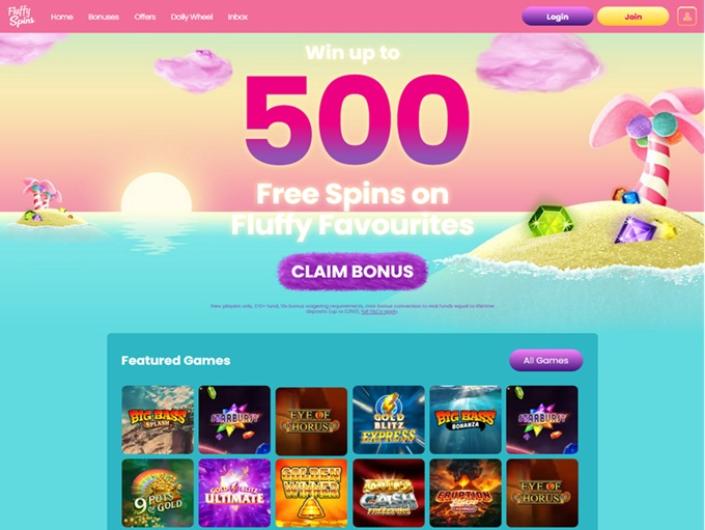The width and height of the screenshot is (705, 530).
Task: Open the Gold Blitz Express game tile
Action: 388,419
